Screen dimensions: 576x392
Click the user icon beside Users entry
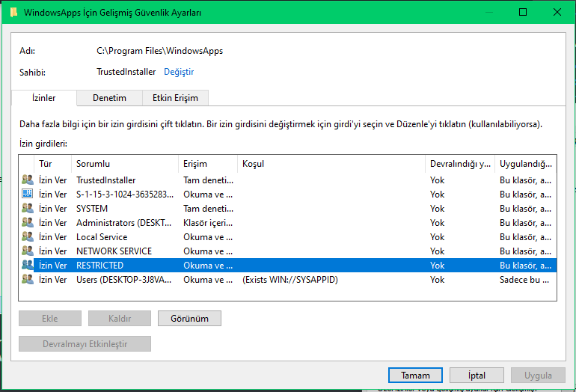[x=27, y=279]
